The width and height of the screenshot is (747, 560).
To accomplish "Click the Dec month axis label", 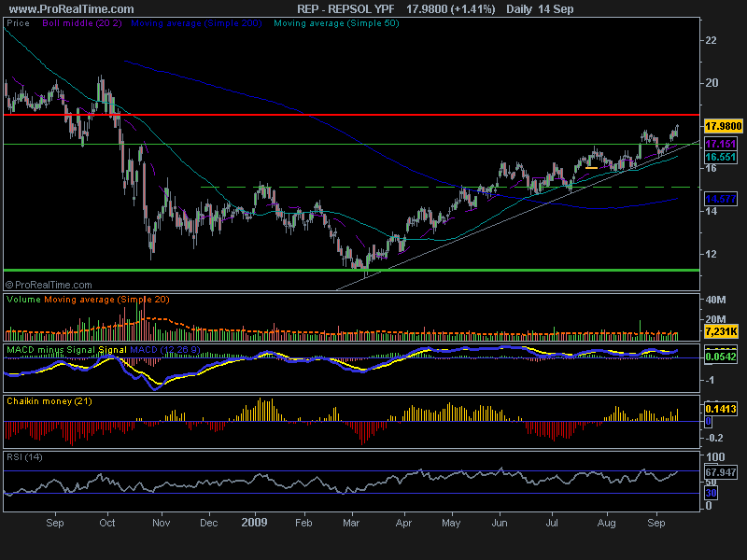I will tap(208, 523).
